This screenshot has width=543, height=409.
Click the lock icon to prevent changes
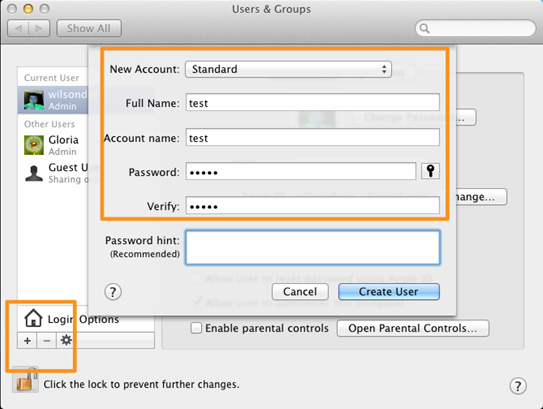(x=26, y=380)
